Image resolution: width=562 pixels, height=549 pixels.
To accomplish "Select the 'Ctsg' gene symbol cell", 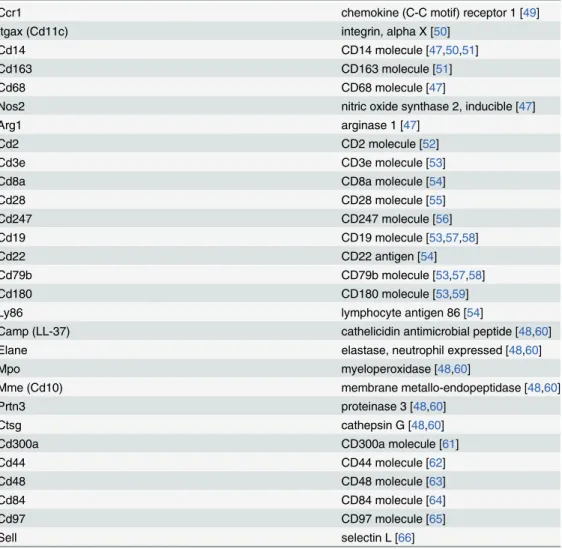I will pos(11,425).
